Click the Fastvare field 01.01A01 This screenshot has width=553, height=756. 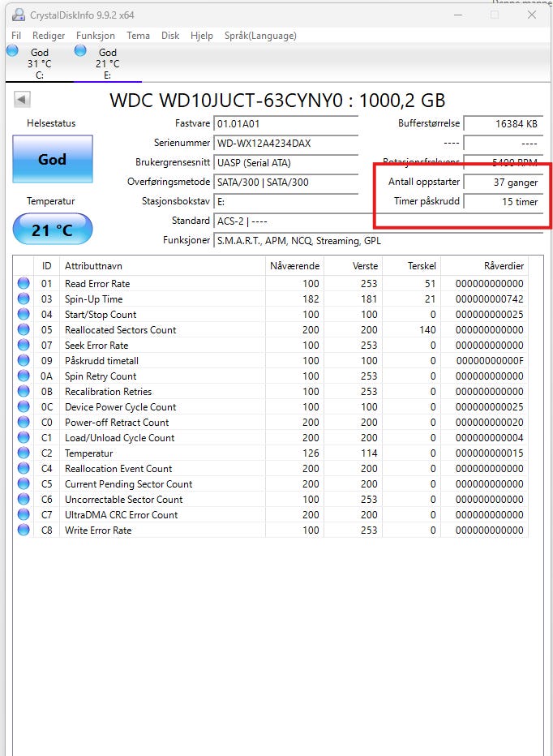(285, 123)
